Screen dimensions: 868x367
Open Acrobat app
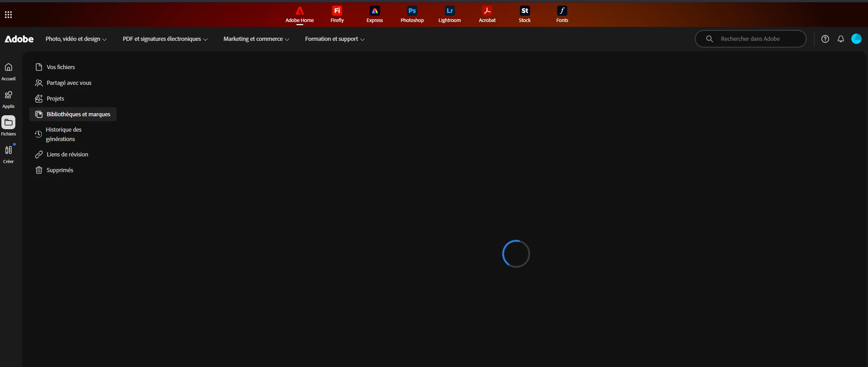point(487,15)
